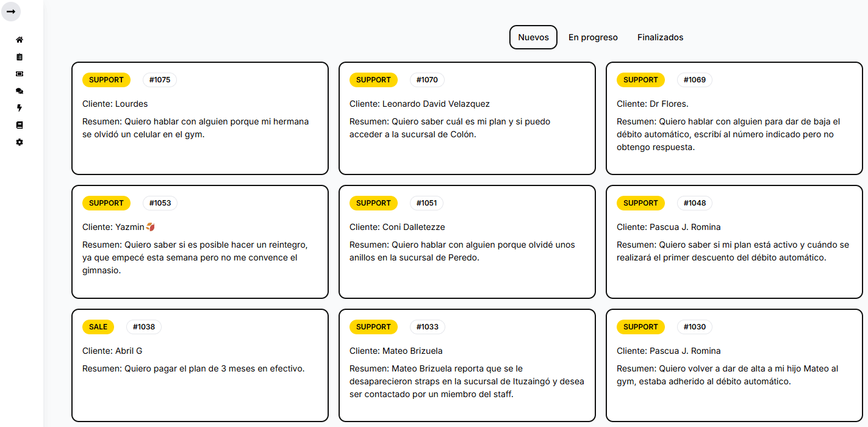Go to the home icon in sidebar
Image resolution: width=868 pixels, height=427 pixels.
[x=20, y=40]
